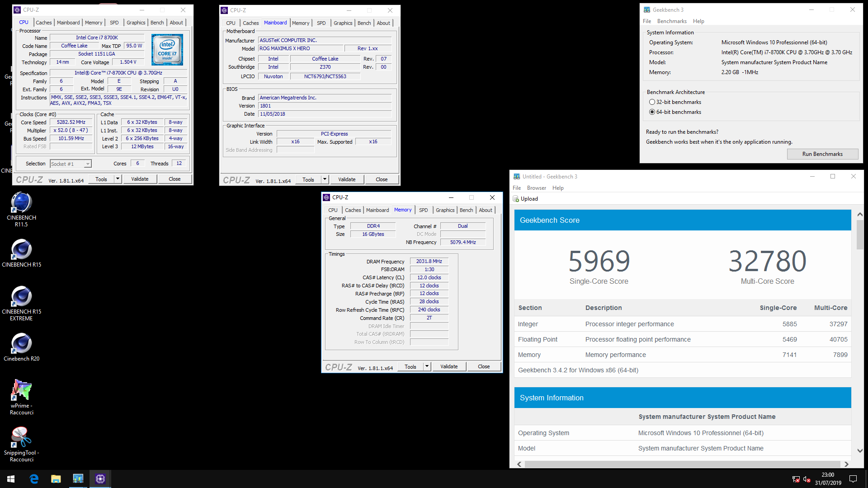The image size is (868, 488).
Task: Click scroll down arrow in Geekbench results
Action: tap(860, 450)
